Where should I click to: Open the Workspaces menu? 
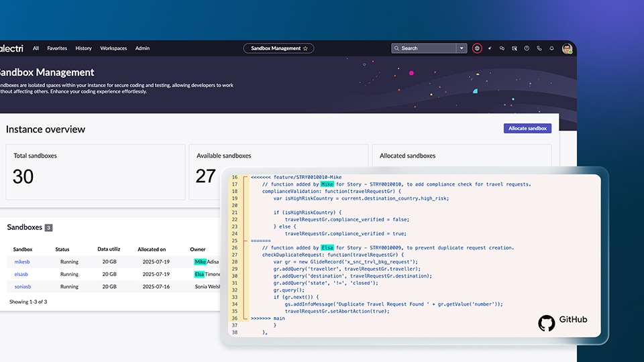click(x=113, y=48)
